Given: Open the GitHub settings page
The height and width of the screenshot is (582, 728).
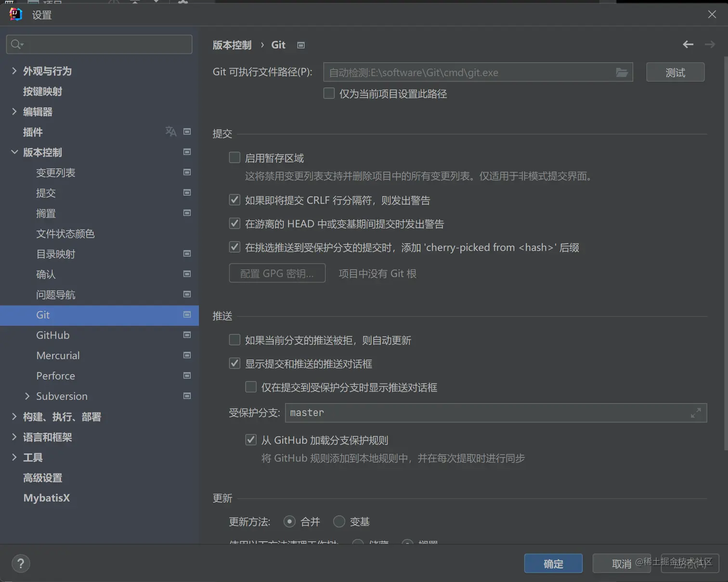Looking at the screenshot, I should click(53, 335).
